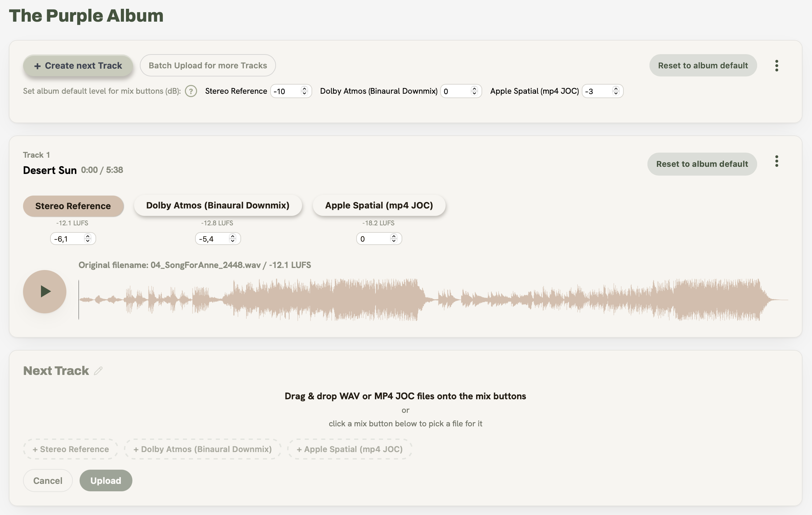This screenshot has height=515, width=812.
Task: Click stepper arrows on Track 1 Apple Spatial field
Action: pos(393,239)
